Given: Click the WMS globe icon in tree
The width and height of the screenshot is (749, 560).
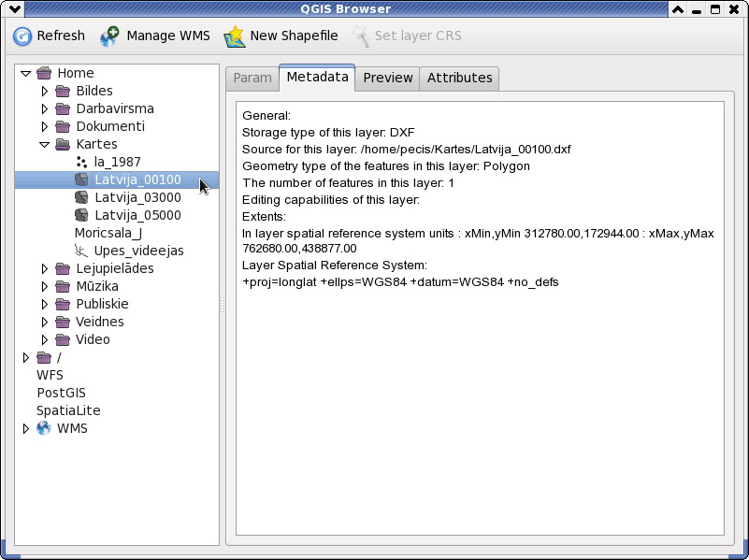Looking at the screenshot, I should [x=44, y=428].
